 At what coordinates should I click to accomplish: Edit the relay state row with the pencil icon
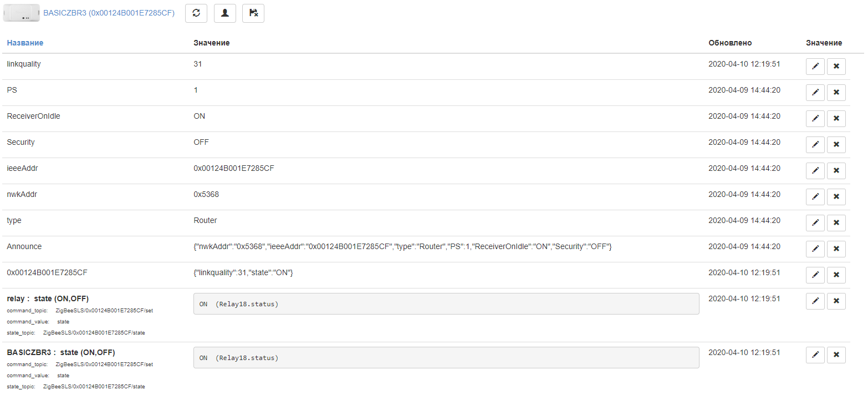[x=815, y=301]
